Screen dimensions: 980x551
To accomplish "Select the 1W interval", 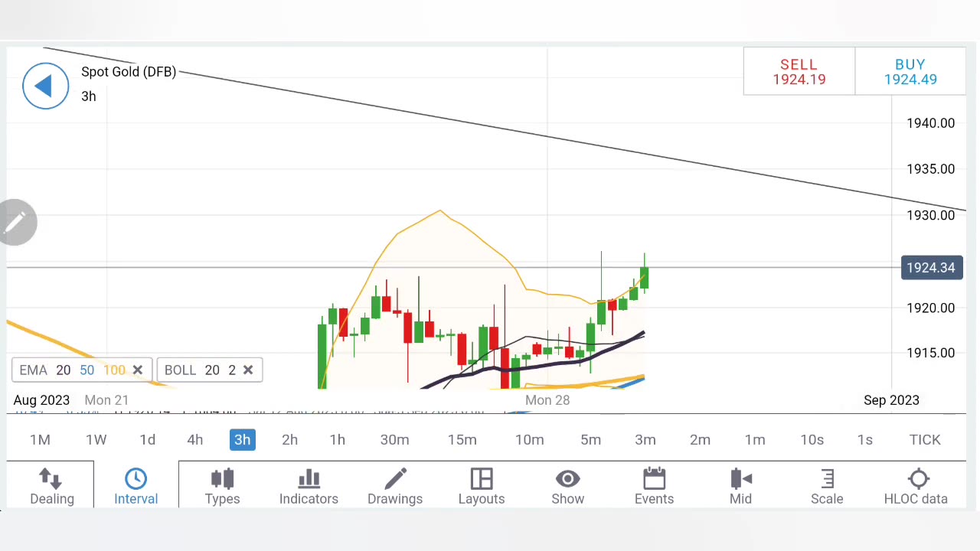I will (96, 440).
